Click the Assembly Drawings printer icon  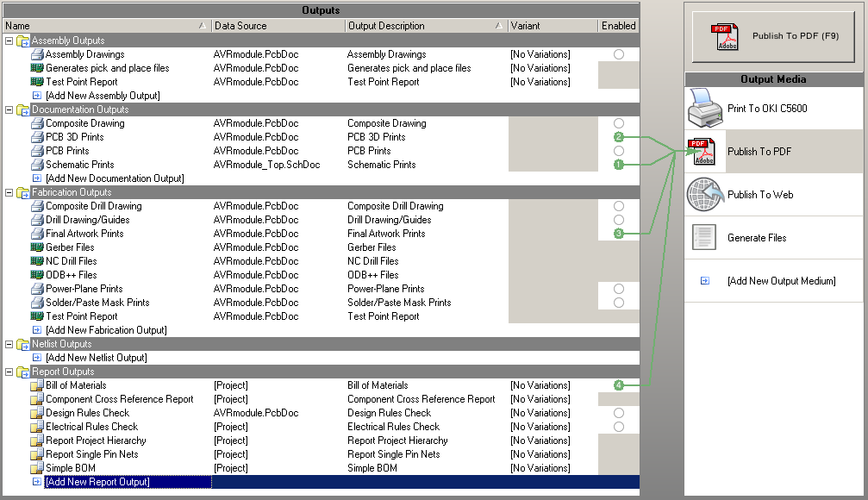tap(37, 54)
